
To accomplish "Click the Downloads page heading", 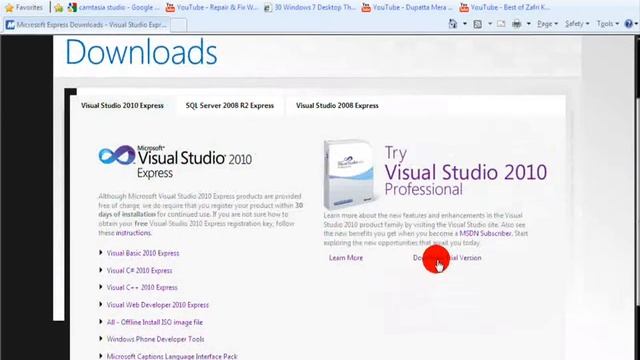I will [x=141, y=52].
